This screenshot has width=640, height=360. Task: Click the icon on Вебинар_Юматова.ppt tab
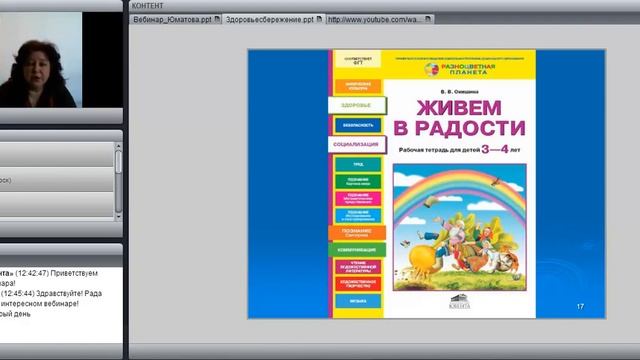218,19
